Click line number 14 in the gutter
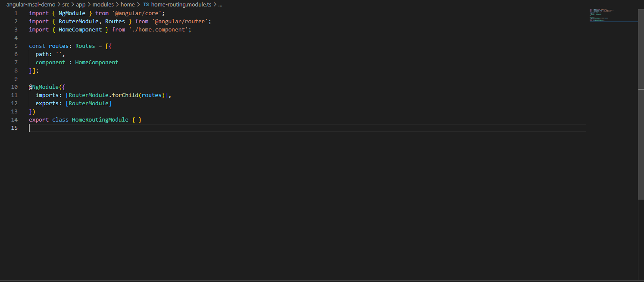The image size is (644, 282). [15, 120]
